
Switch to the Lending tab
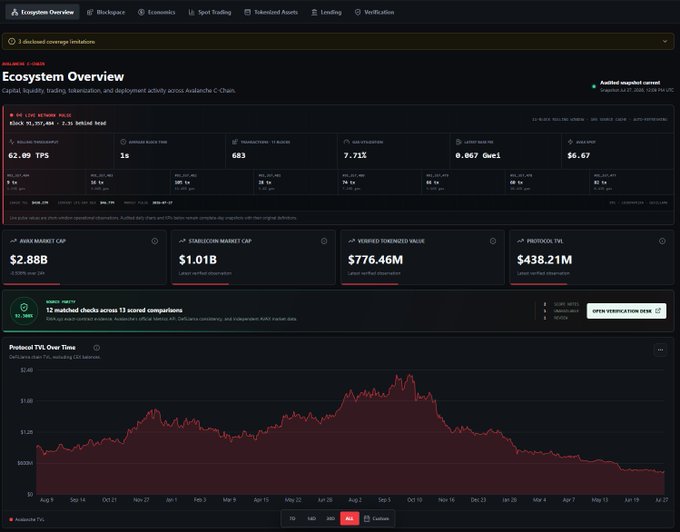pyautogui.click(x=326, y=12)
